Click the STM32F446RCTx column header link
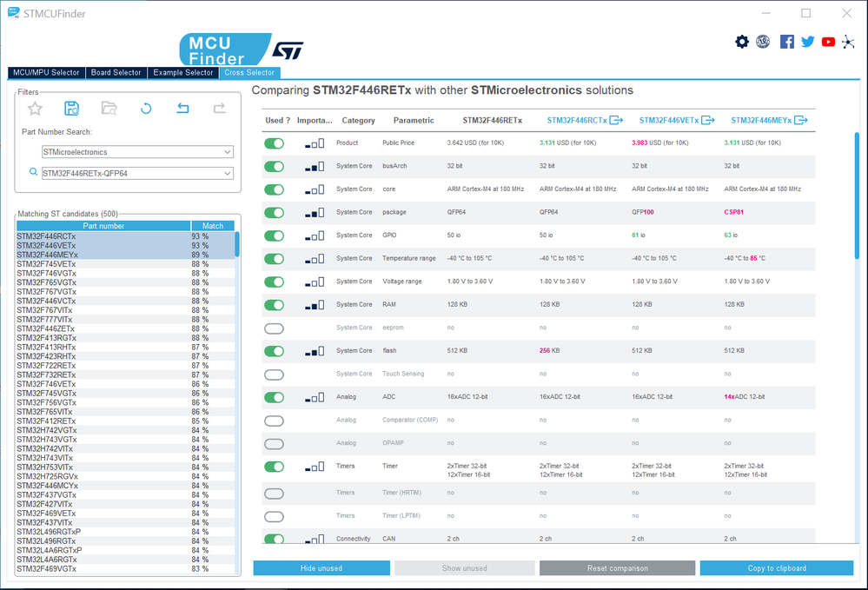 (577, 120)
